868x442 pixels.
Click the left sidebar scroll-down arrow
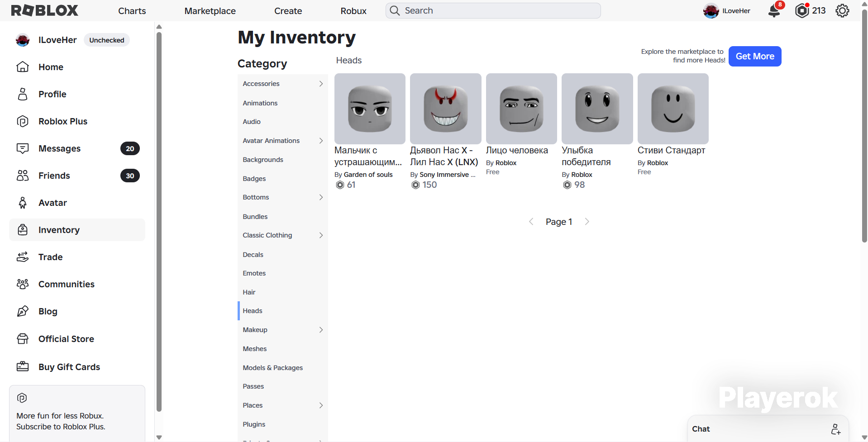159,437
